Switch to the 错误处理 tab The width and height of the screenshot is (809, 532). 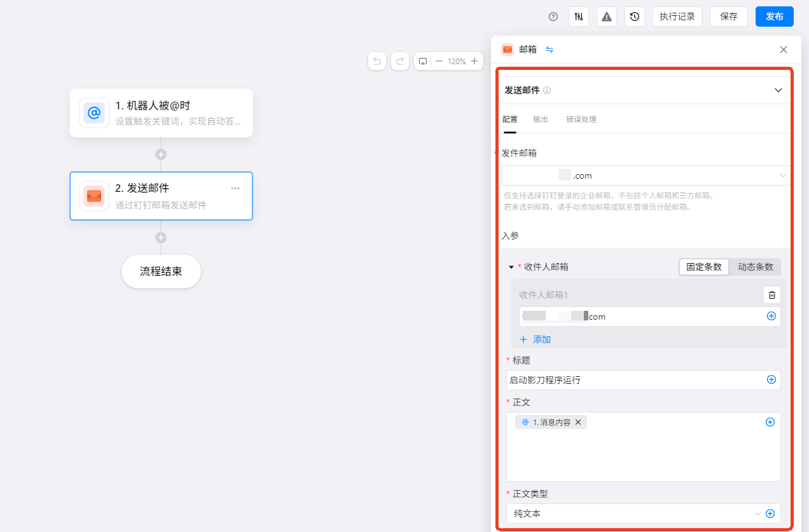pos(581,119)
